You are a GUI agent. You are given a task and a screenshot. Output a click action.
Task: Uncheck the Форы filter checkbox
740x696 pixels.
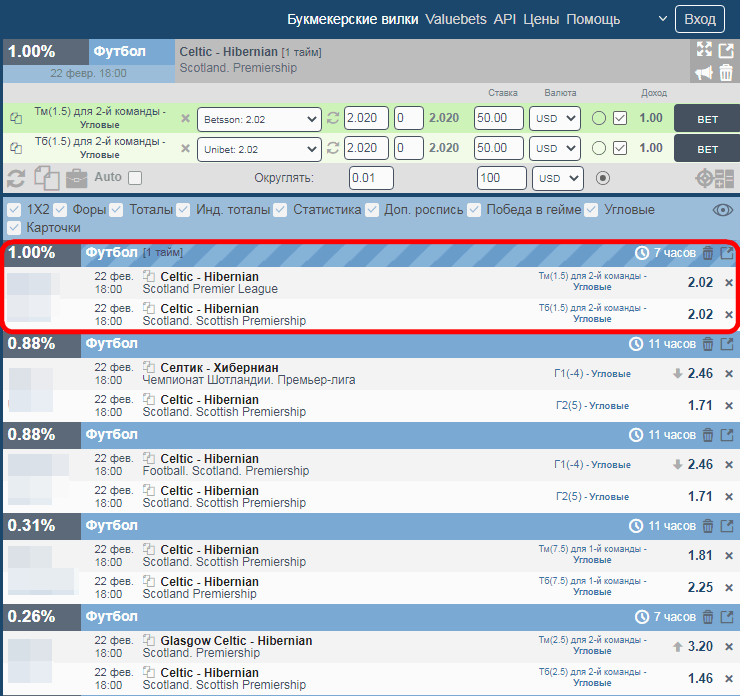[62, 210]
